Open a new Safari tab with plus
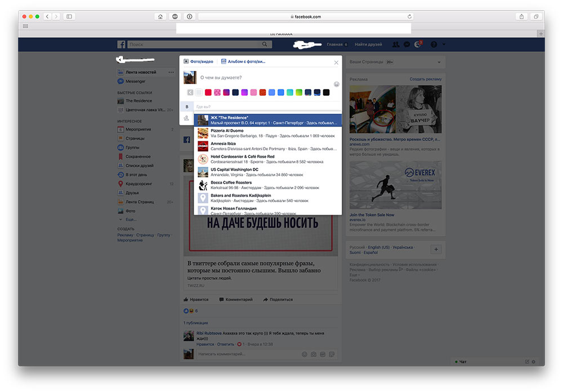Image resolution: width=563 pixels, height=392 pixels. click(540, 34)
